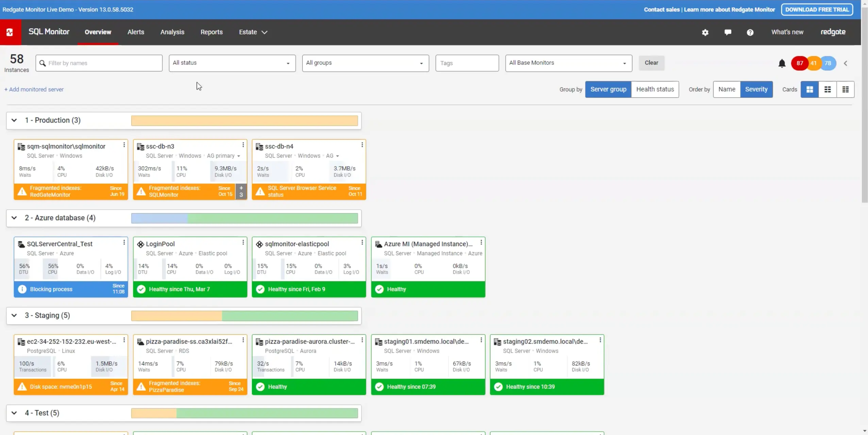Order instances by Name
This screenshot has width=868, height=435.
tap(727, 90)
